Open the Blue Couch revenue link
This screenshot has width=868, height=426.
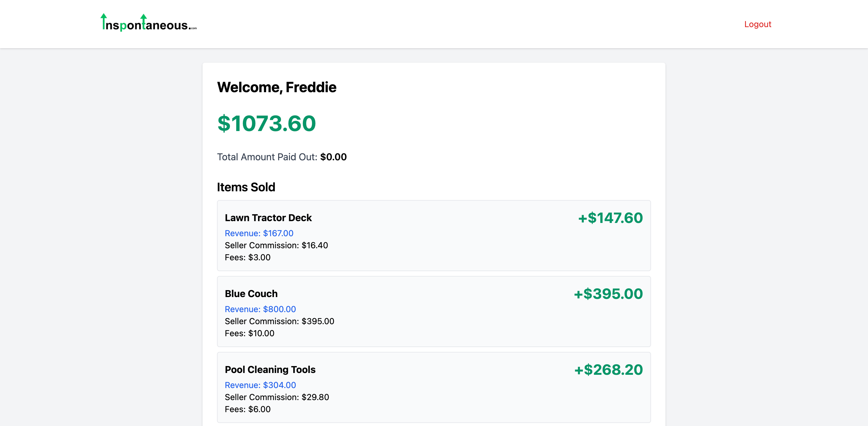pos(260,309)
